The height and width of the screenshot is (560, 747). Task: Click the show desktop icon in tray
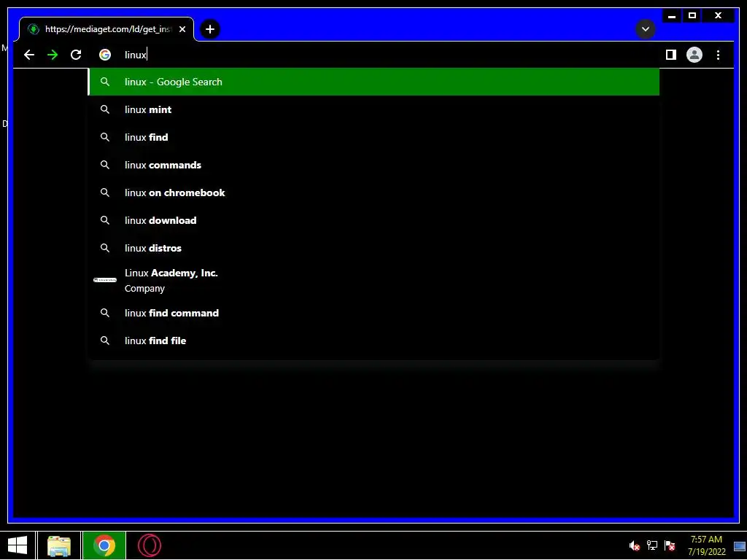click(740, 546)
